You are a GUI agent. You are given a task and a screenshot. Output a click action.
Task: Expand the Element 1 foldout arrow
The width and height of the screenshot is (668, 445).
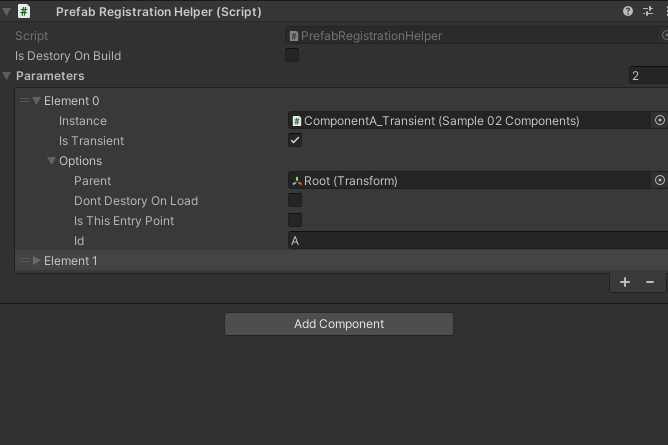[x=37, y=260]
